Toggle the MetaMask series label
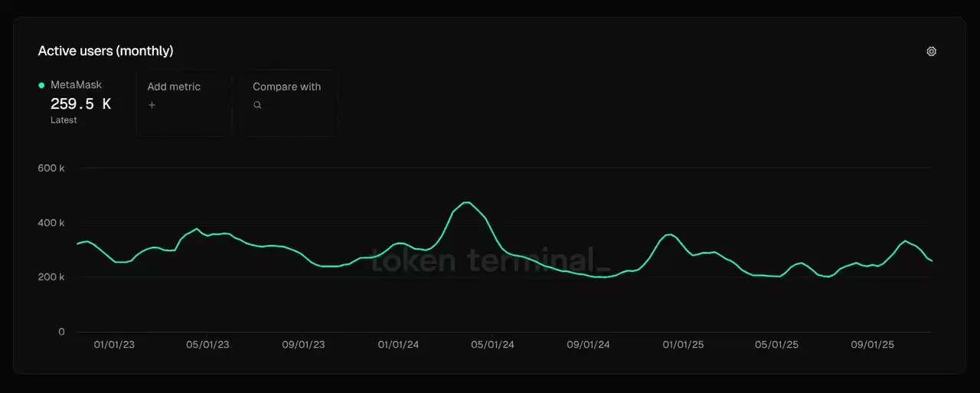The width and height of the screenshot is (980, 393). 76,85
